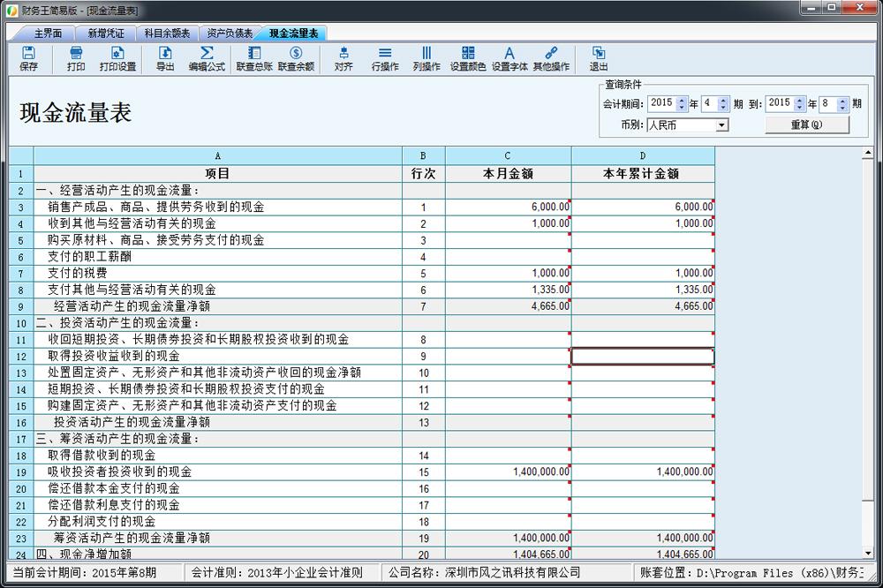Open 其他操作 other operations icon
This screenshot has width=883, height=588.
coord(551,58)
